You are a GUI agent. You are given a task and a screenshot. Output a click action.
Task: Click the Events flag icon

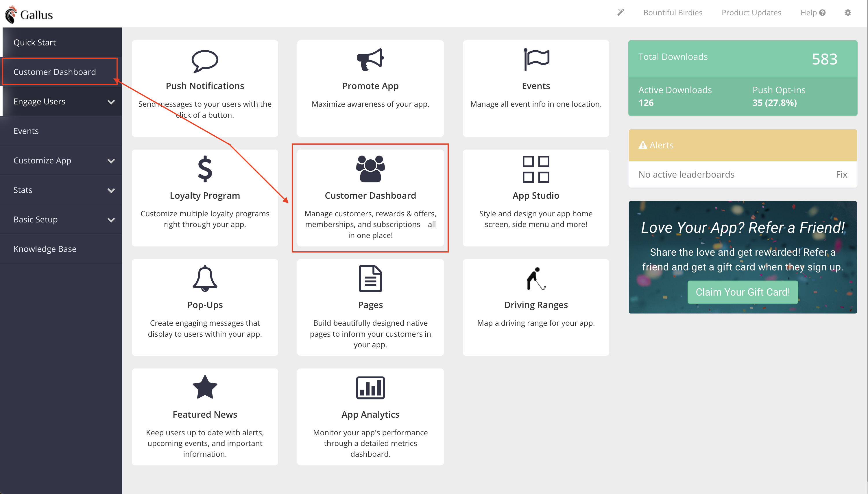coord(536,60)
